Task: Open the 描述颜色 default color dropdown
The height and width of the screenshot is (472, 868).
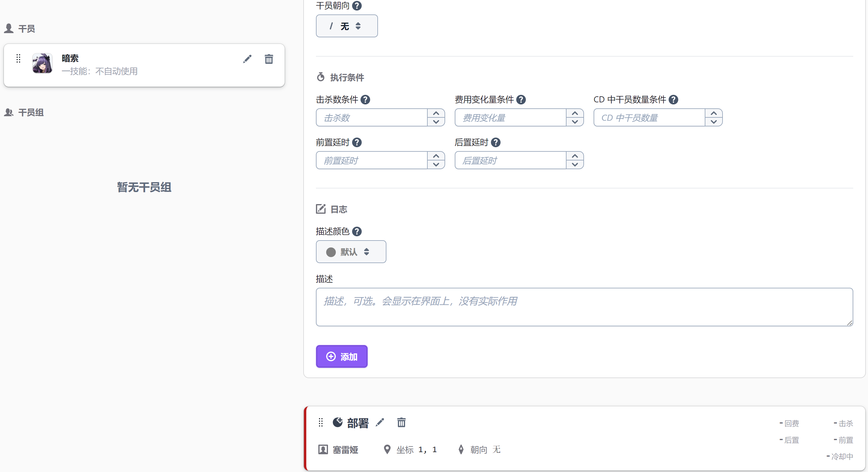Action: pyautogui.click(x=351, y=252)
